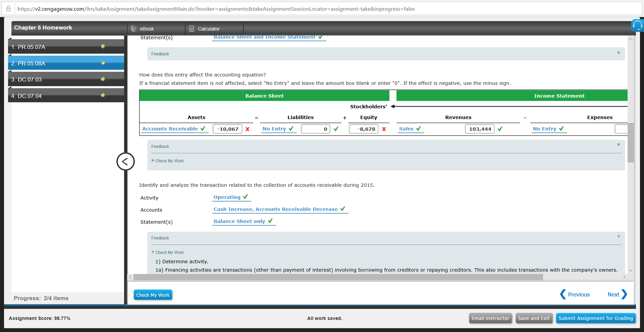Viewport: 644px width, 332px height.
Task: Open the Calculator tool
Action: coord(209,29)
